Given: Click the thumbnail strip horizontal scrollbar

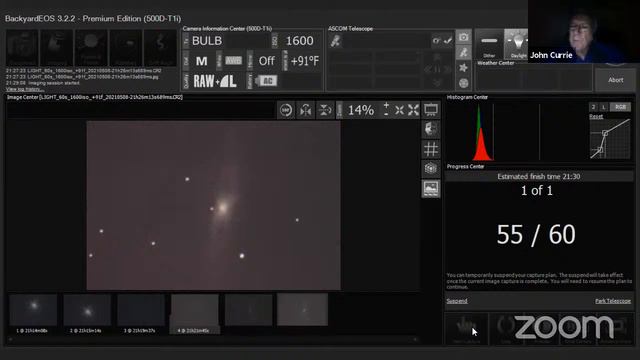Looking at the screenshot, I should (x=212, y=339).
